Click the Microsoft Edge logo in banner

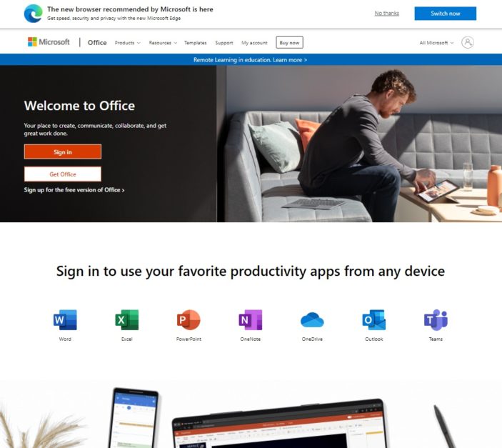[x=34, y=14]
